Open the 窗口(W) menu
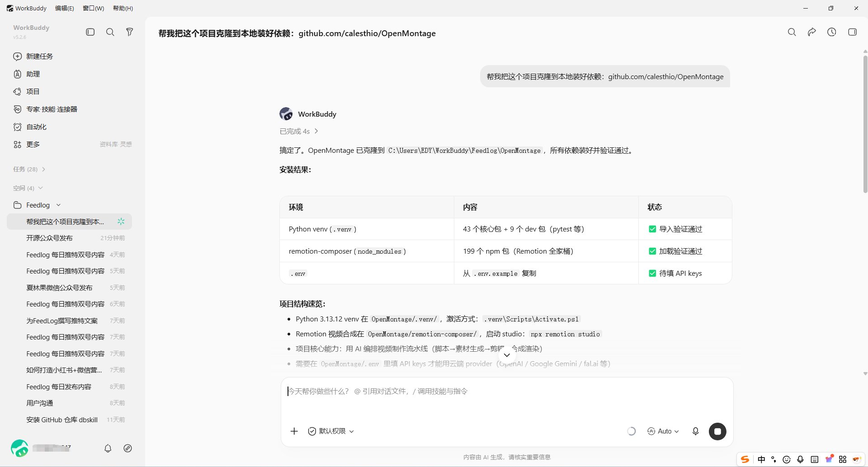868x467 pixels. coord(94,8)
